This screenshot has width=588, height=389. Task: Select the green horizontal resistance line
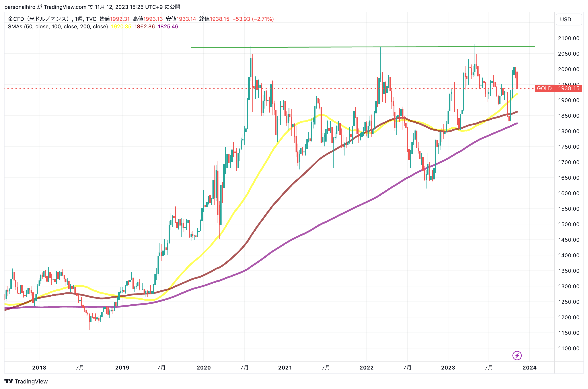coord(323,47)
